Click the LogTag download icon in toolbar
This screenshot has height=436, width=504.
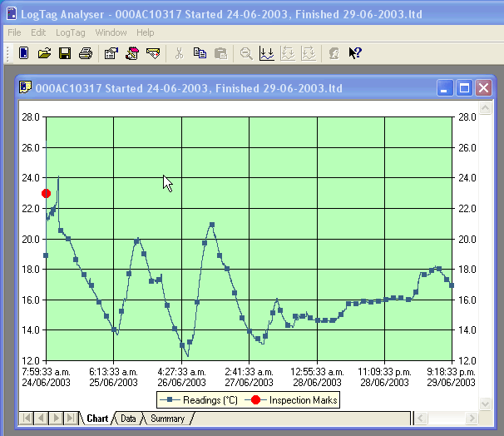24,53
